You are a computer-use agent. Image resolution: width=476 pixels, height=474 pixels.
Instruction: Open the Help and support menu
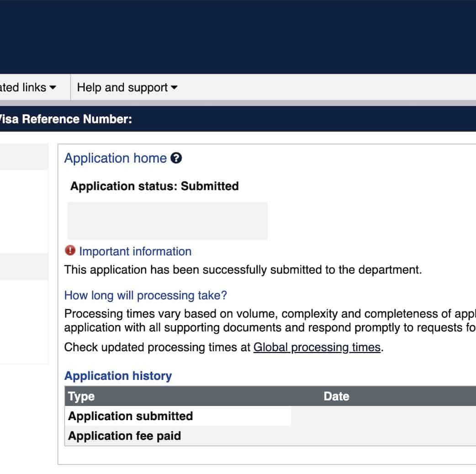pos(122,88)
